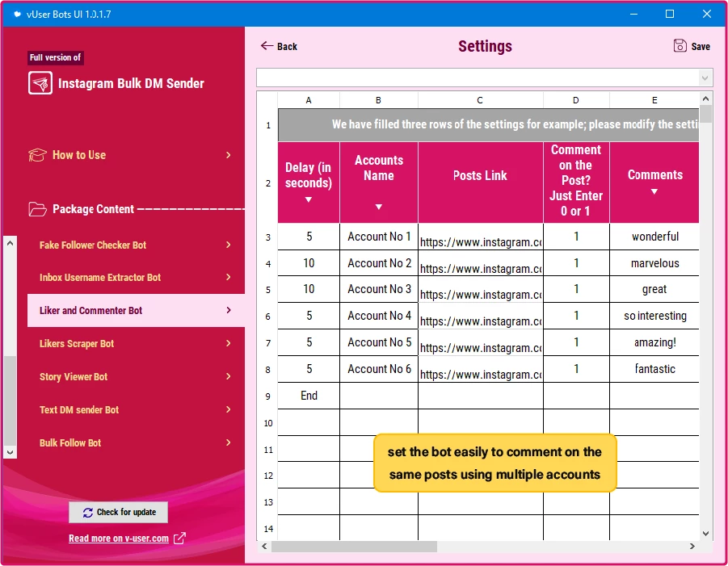Select row 3 header
728x566 pixels.
tap(268, 237)
